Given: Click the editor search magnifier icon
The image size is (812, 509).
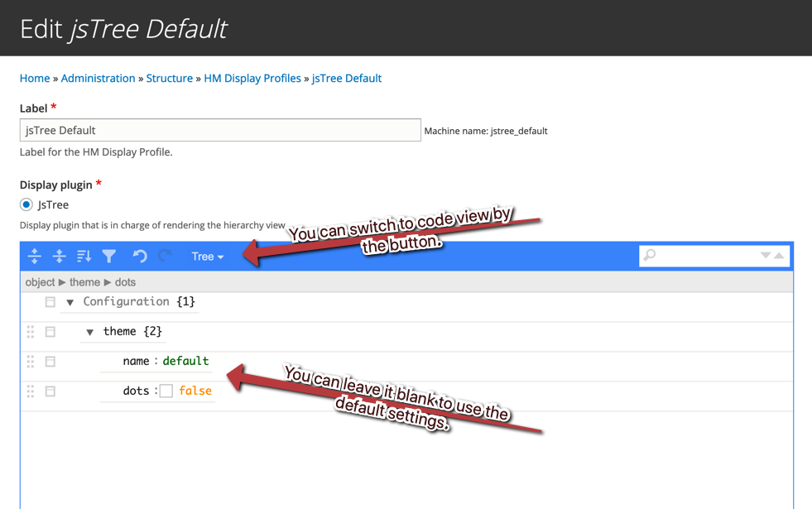Looking at the screenshot, I should [x=650, y=255].
